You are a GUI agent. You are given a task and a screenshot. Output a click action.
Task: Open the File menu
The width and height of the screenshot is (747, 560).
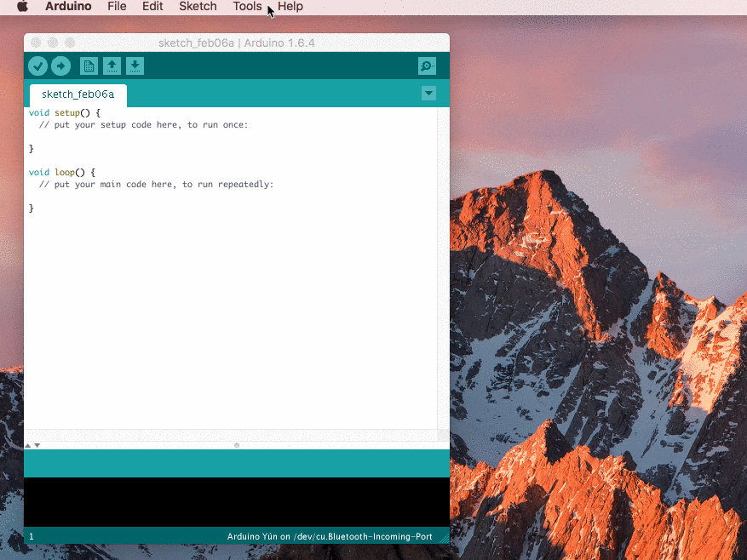coord(117,7)
